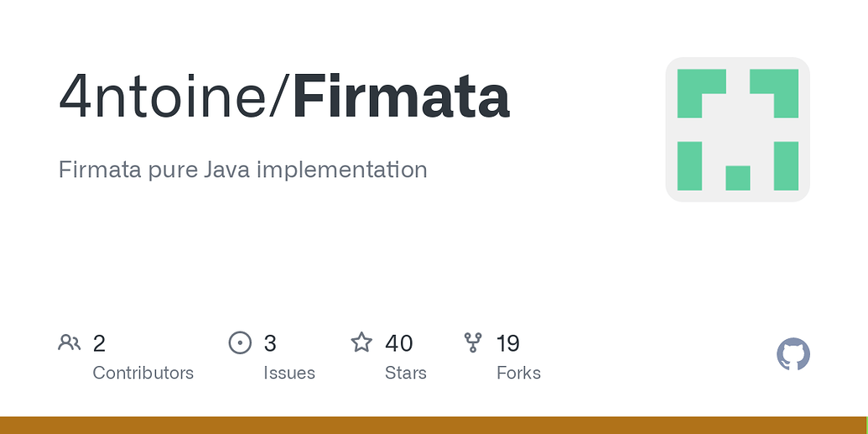868x434 pixels.
Task: Click the Issues circle-dot icon
Action: (240, 342)
